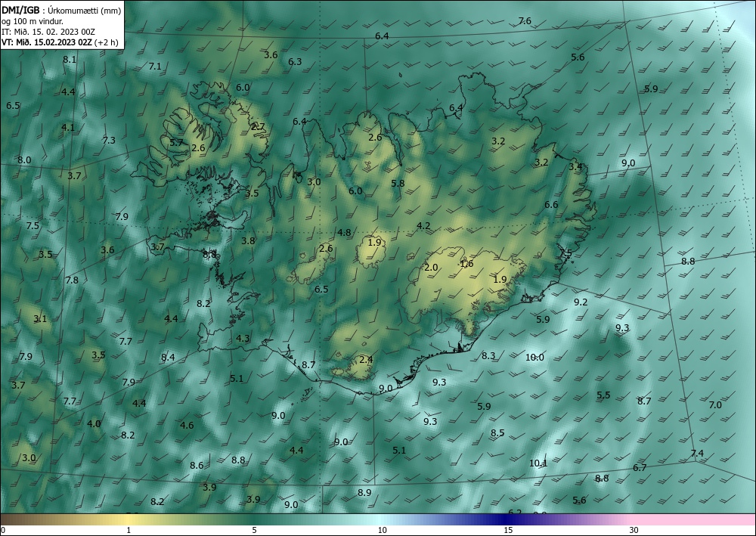The width and height of the screenshot is (756, 536).
Task: Click the map value 9.2
Action: click(581, 302)
